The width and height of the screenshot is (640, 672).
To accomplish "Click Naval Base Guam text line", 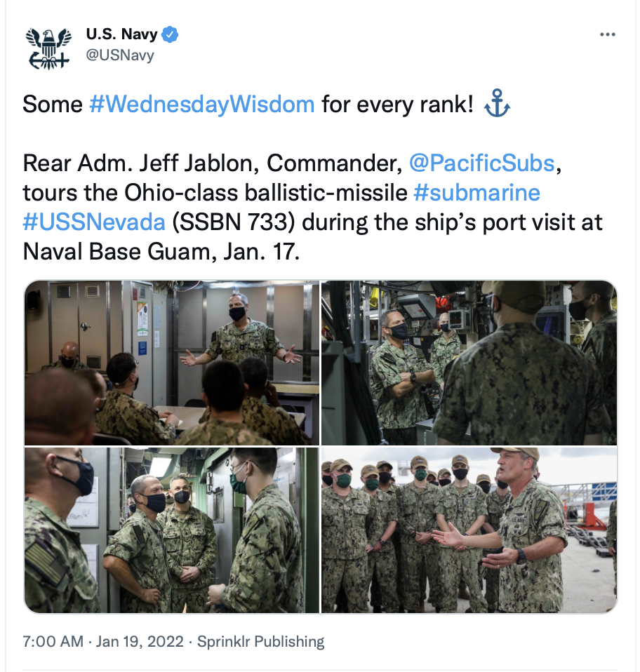I will tap(161, 251).
